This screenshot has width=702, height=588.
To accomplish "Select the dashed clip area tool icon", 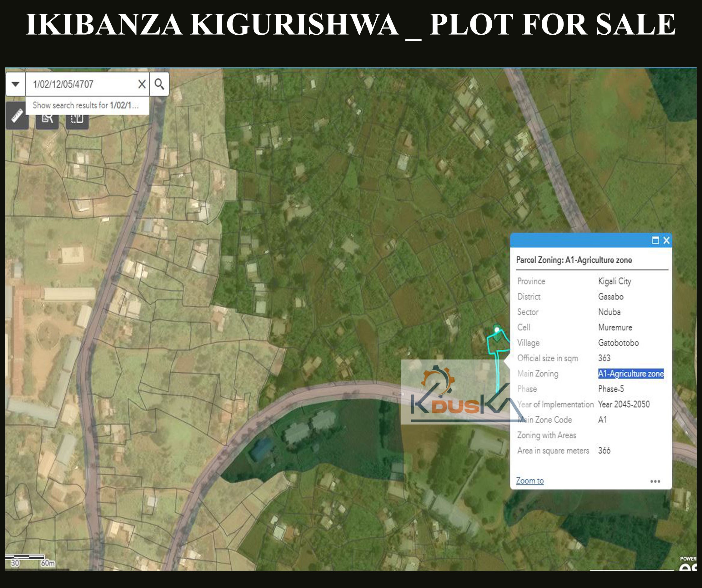I will pos(77,119).
